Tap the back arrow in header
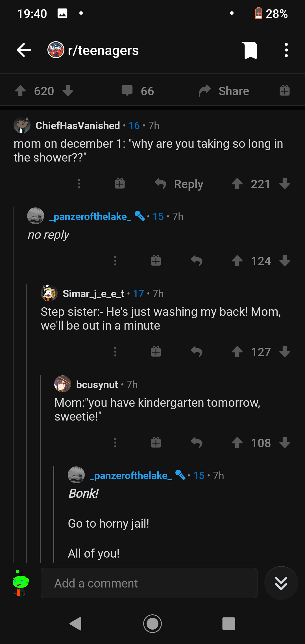This screenshot has height=644, width=305. 24,50
